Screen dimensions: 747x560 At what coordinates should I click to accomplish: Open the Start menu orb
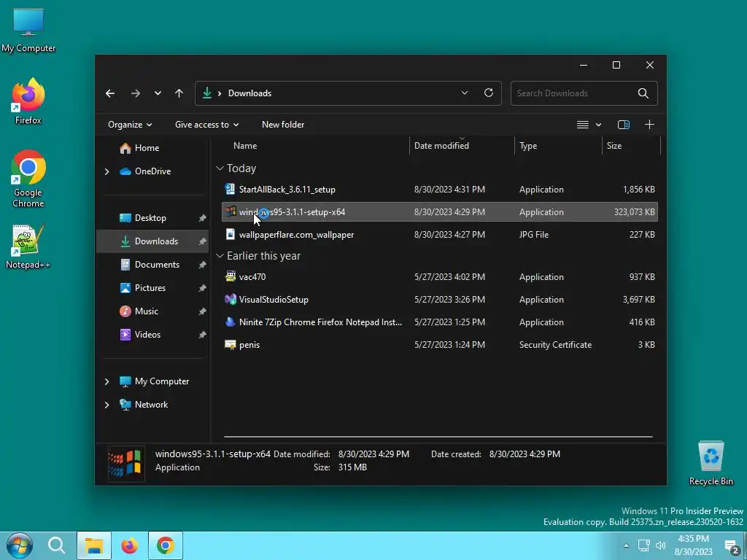click(20, 545)
